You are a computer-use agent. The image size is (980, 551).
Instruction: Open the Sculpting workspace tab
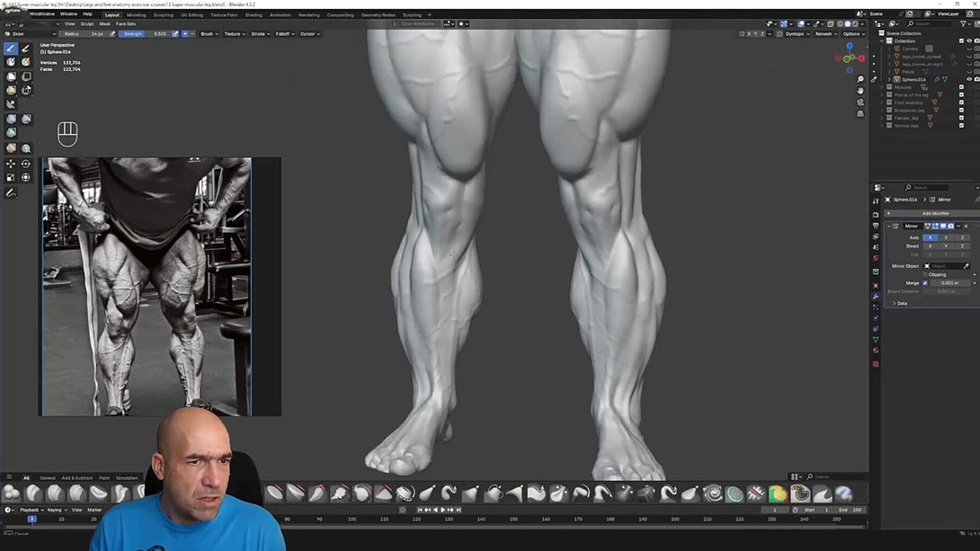click(x=163, y=15)
